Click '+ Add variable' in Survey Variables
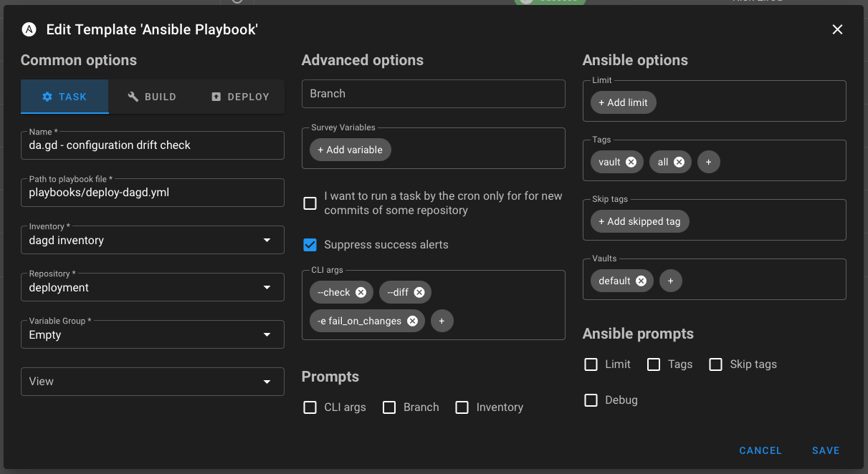Viewport: 868px width, 474px height. [350, 150]
